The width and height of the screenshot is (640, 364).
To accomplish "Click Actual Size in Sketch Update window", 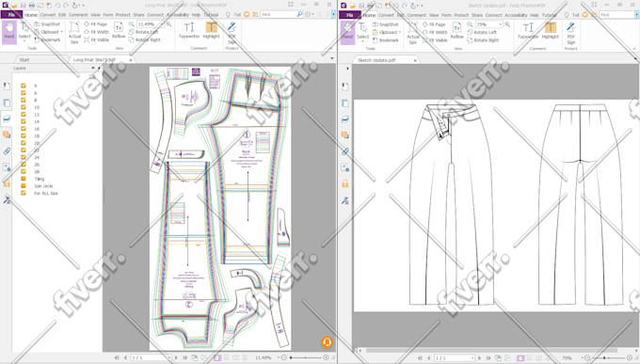I will tap(412, 32).
